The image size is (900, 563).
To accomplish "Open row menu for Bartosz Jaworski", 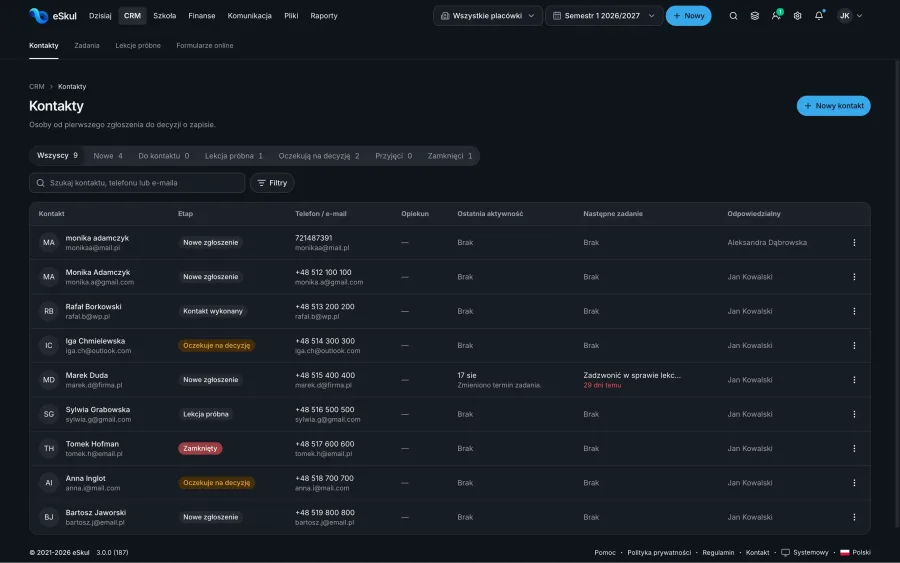I will [x=854, y=517].
